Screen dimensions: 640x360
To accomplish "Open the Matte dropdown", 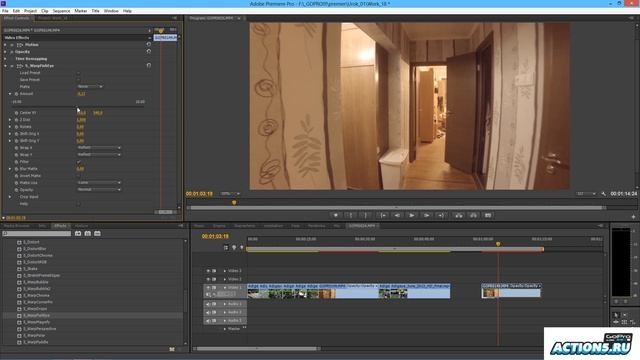I will pos(90,87).
